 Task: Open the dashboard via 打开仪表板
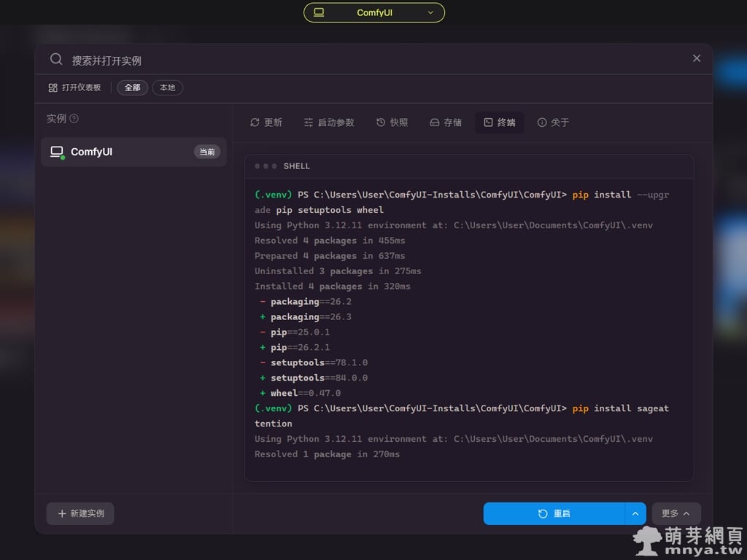[75, 87]
